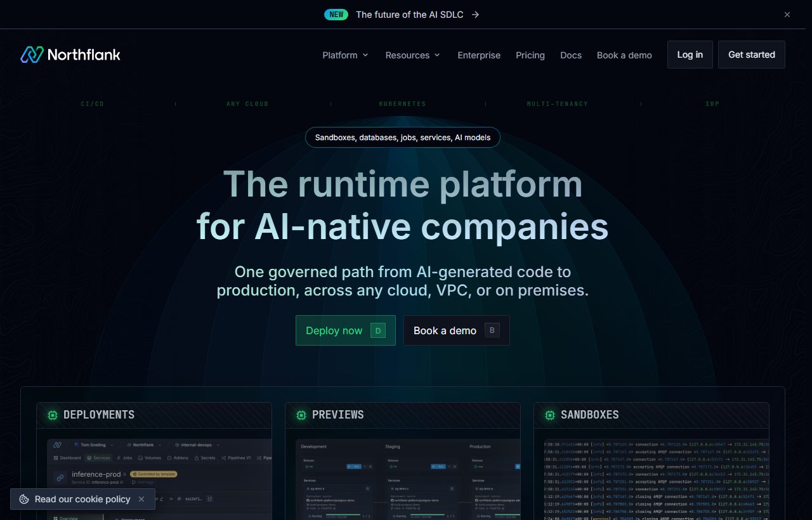Expand the Platform menu
This screenshot has height=520, width=812.
345,55
